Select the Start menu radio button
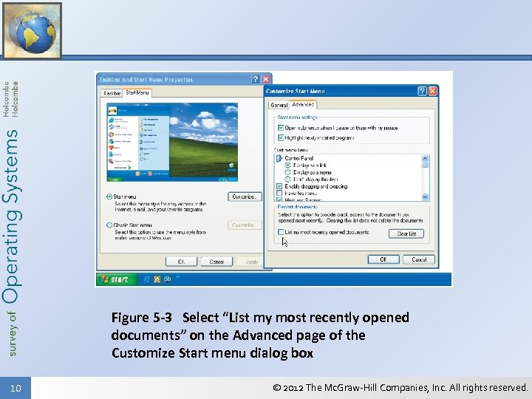 click(x=109, y=197)
